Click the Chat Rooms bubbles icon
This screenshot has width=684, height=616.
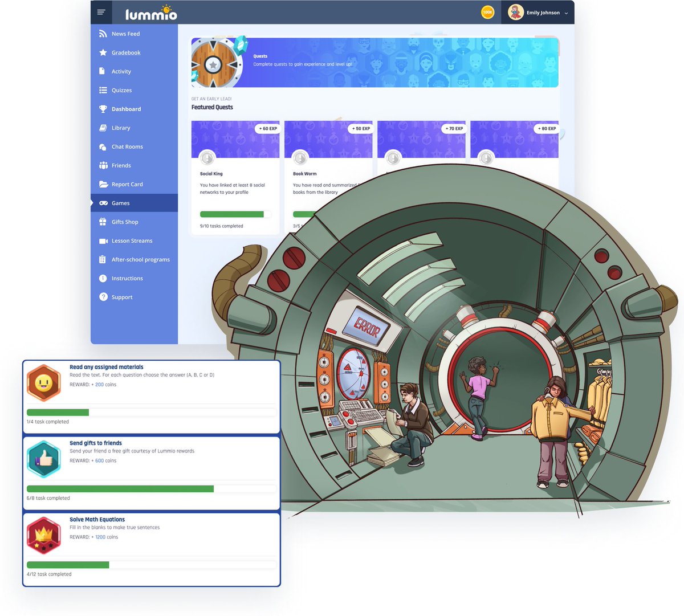(103, 146)
